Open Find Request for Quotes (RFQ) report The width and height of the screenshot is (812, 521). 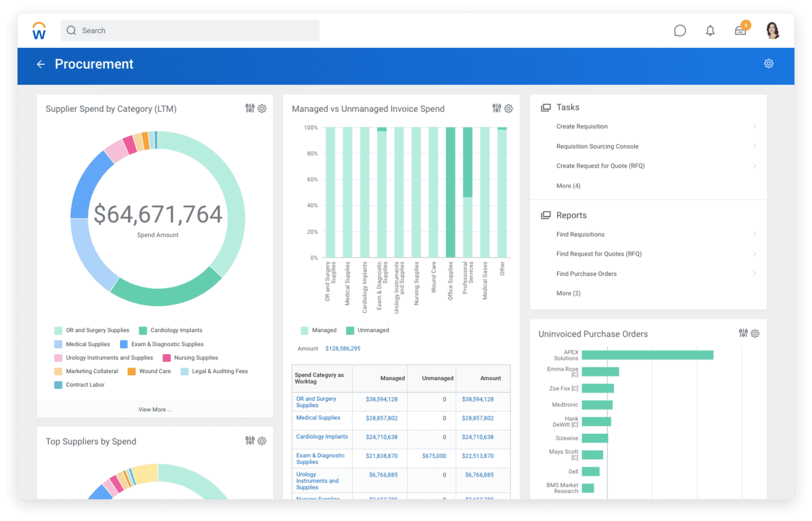click(599, 254)
